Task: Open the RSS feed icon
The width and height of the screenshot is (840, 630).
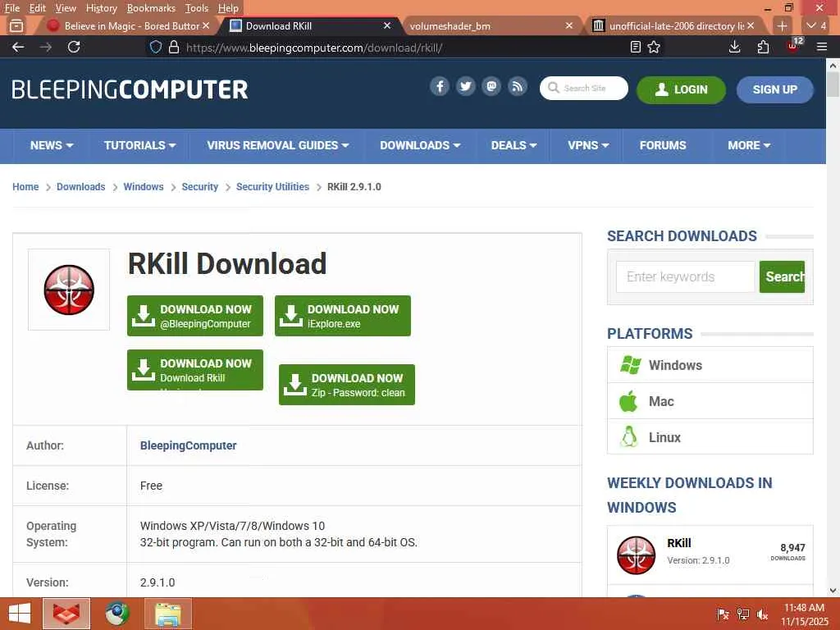Action: [x=517, y=87]
